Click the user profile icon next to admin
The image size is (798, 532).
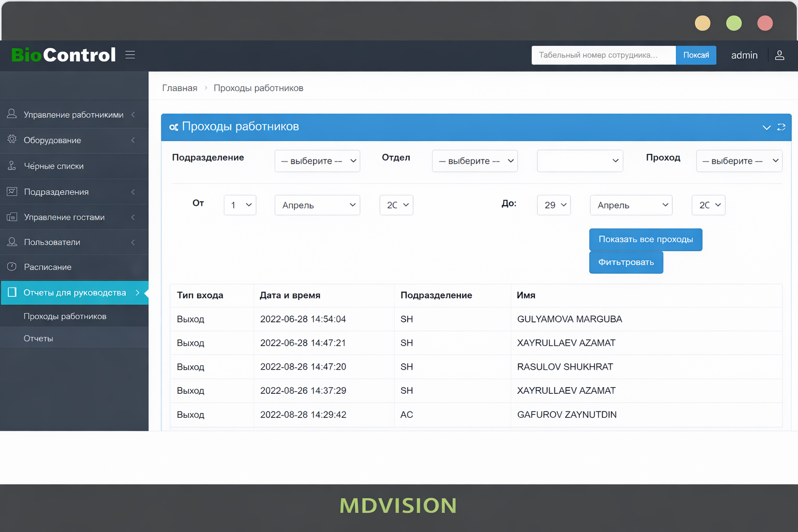tap(779, 55)
